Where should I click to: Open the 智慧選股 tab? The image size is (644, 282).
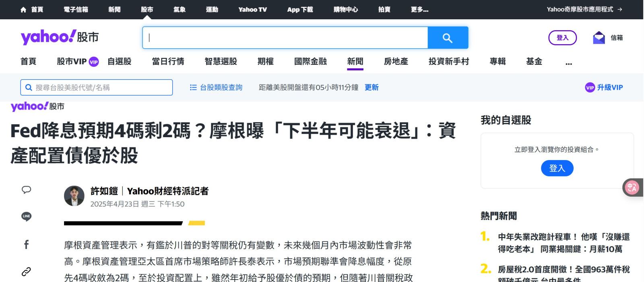(221, 62)
